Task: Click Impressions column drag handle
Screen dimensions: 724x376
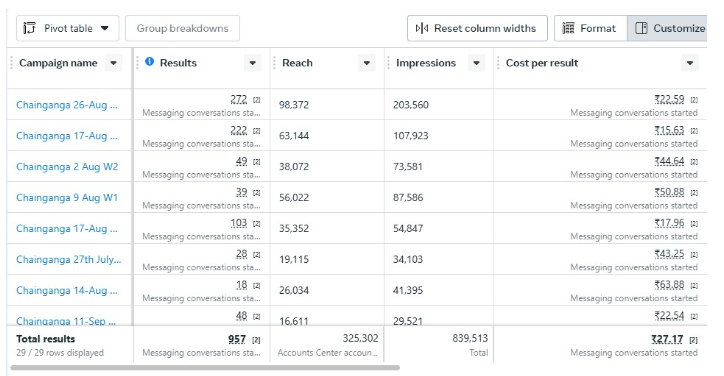Action: point(389,63)
